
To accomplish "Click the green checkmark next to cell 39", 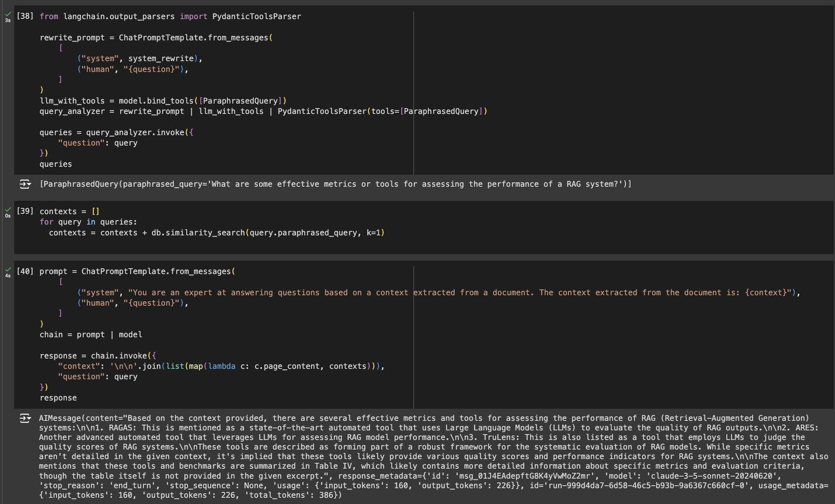I will [7, 210].
